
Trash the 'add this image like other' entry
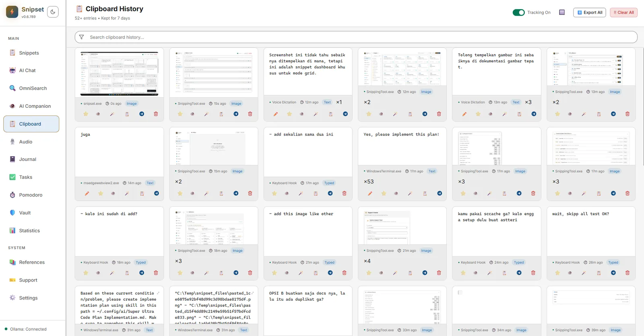pyautogui.click(x=344, y=273)
